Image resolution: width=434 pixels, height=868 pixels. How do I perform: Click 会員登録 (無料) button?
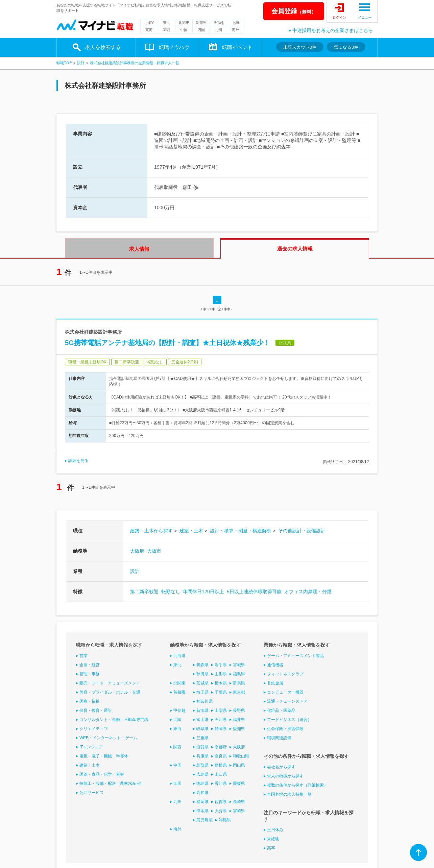[293, 11]
